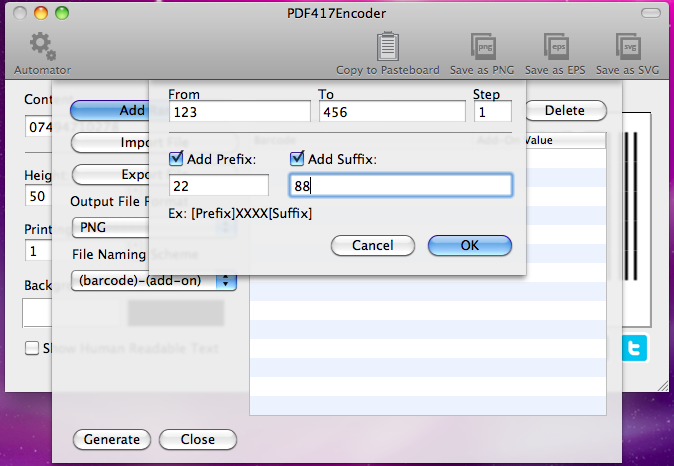Click the prefix field containing 22
Screen dimensions: 674x466
click(219, 186)
